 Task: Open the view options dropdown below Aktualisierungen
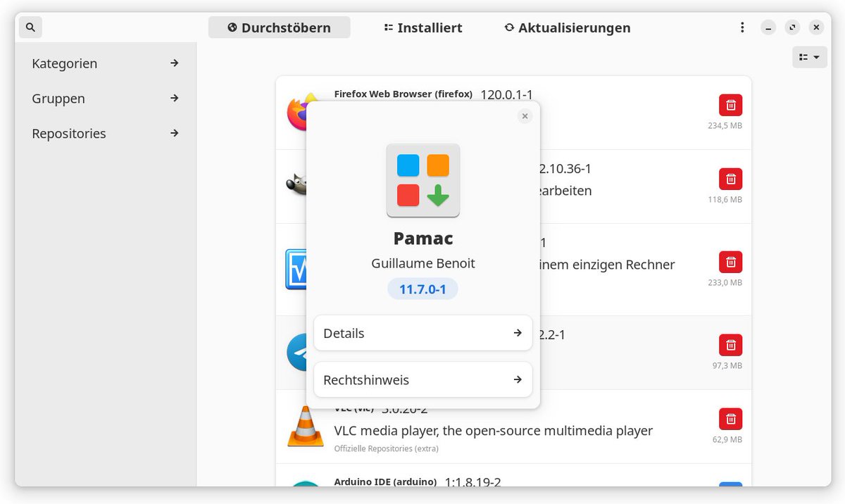pos(809,57)
